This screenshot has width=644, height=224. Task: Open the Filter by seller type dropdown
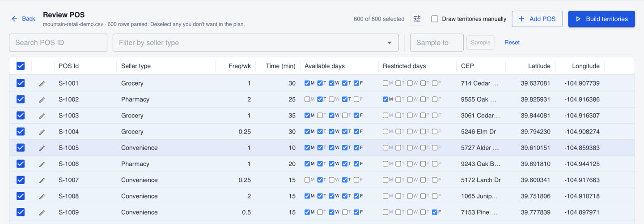point(255,43)
